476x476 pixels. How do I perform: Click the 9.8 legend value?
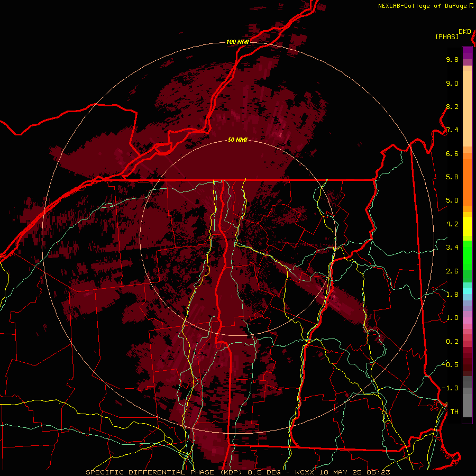tap(452, 59)
